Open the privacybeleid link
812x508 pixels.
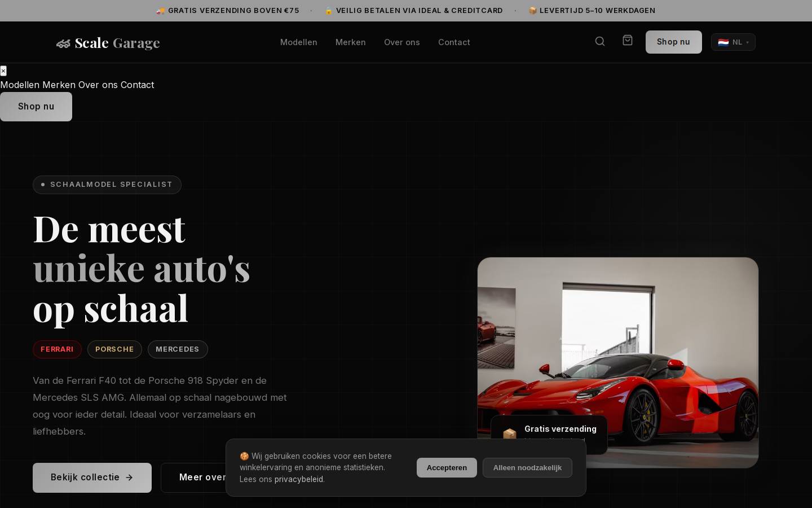pyautogui.click(x=299, y=479)
